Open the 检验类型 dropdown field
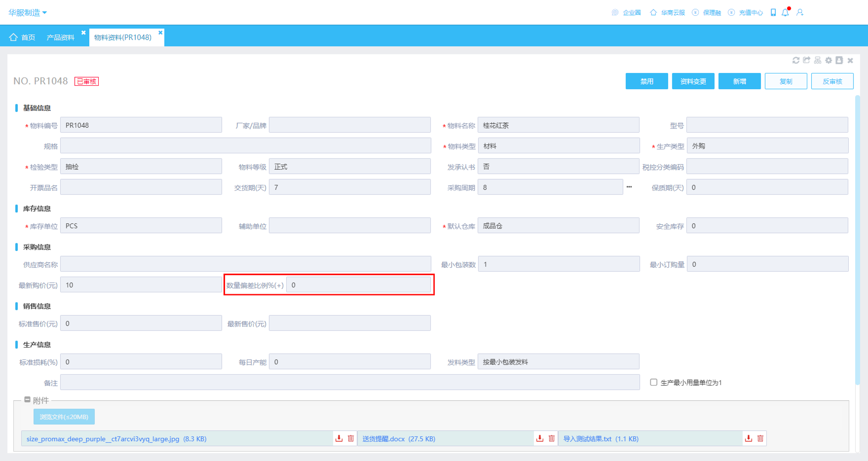The image size is (868, 461). point(141,166)
